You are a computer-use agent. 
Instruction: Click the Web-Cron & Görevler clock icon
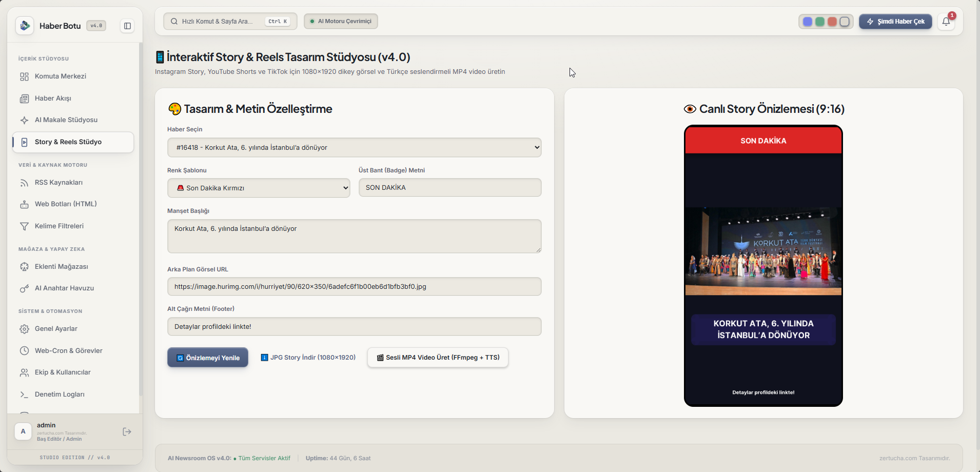(x=24, y=351)
